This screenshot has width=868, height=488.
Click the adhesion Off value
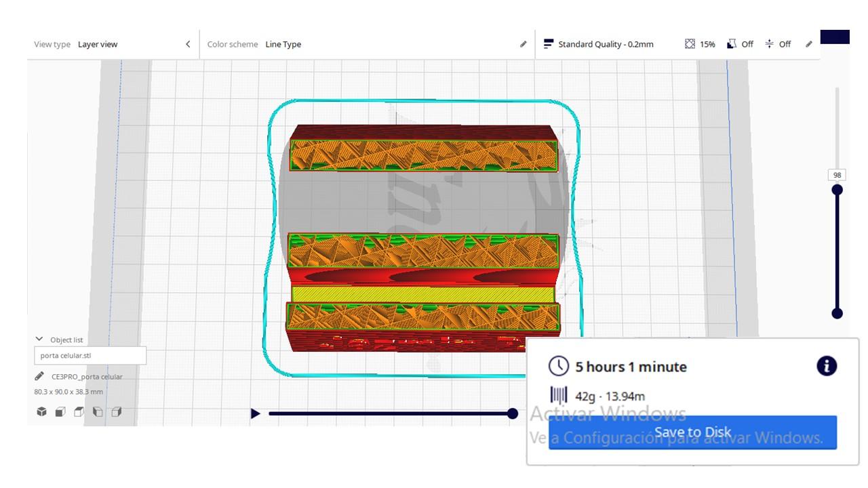coord(785,44)
